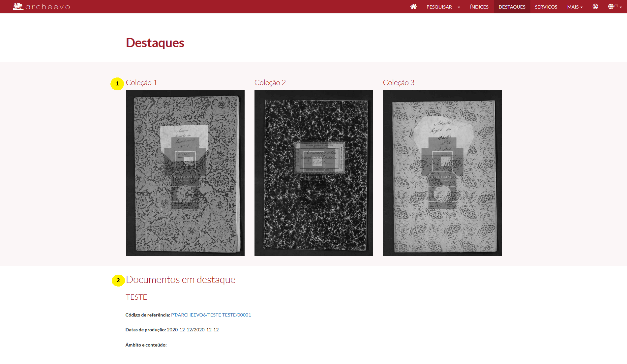The width and height of the screenshot is (627, 364).
Task: Select the DESTAQUES nav item
Action: tap(512, 7)
